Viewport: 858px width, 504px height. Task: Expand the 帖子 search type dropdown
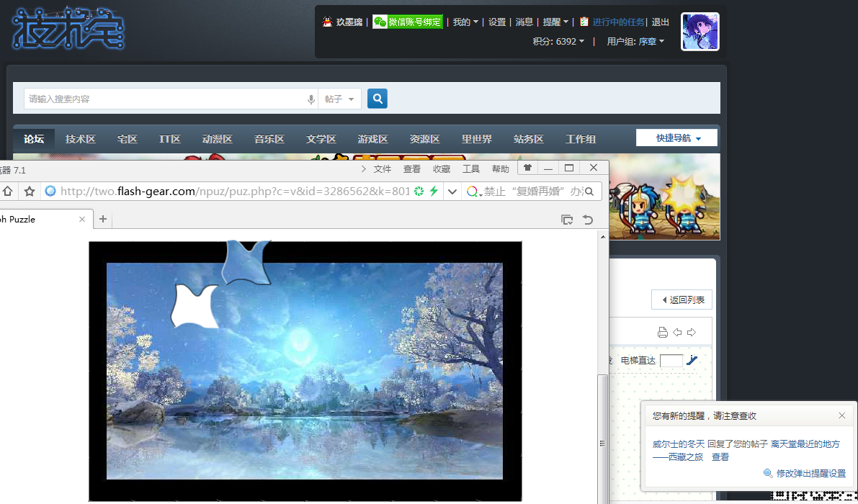tap(339, 99)
